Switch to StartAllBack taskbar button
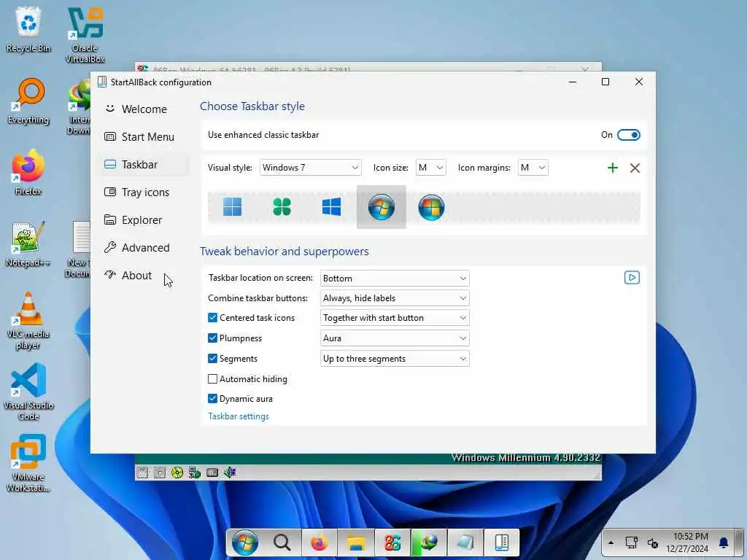Viewport: 747px width, 560px height. pos(502,542)
